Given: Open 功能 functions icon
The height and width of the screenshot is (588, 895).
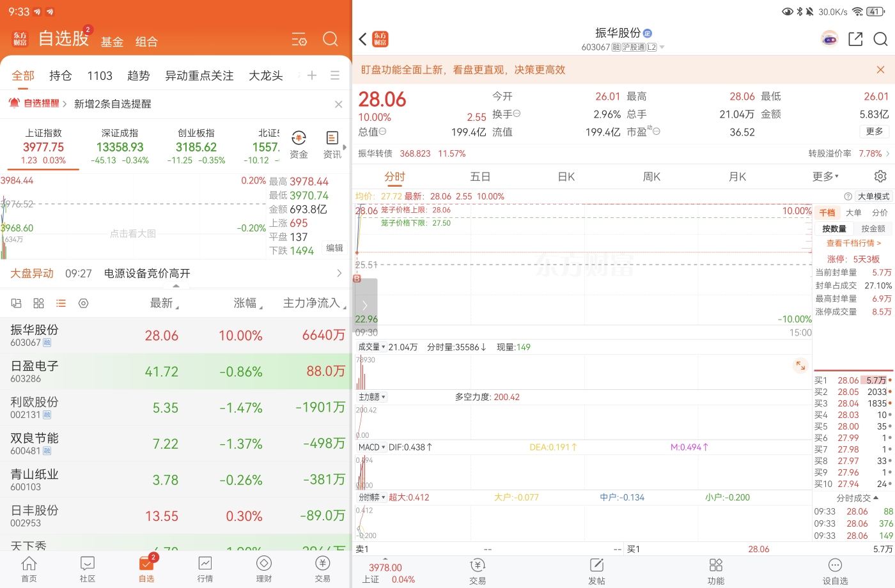Looking at the screenshot, I should [716, 571].
